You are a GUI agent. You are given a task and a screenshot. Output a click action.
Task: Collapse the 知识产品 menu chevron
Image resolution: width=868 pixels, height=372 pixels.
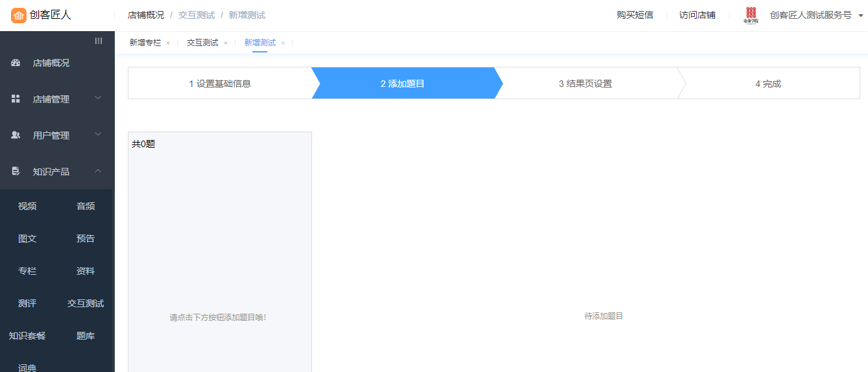tap(98, 171)
